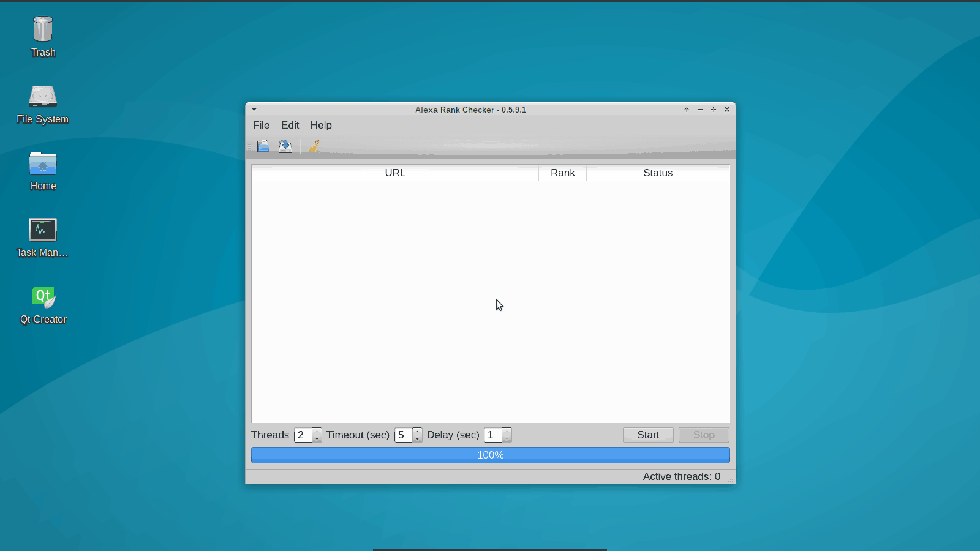980x551 pixels.
Task: Open the window menu arrow in title bar
Action: tap(254, 110)
